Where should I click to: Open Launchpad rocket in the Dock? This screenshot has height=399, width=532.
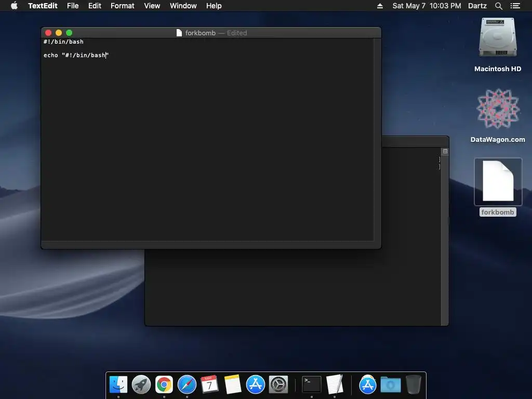click(x=141, y=385)
